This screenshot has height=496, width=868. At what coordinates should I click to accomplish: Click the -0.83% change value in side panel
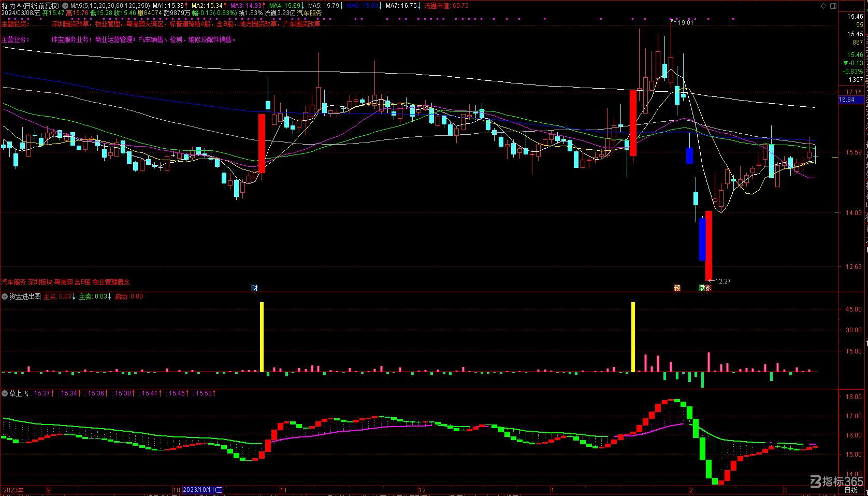click(x=853, y=72)
